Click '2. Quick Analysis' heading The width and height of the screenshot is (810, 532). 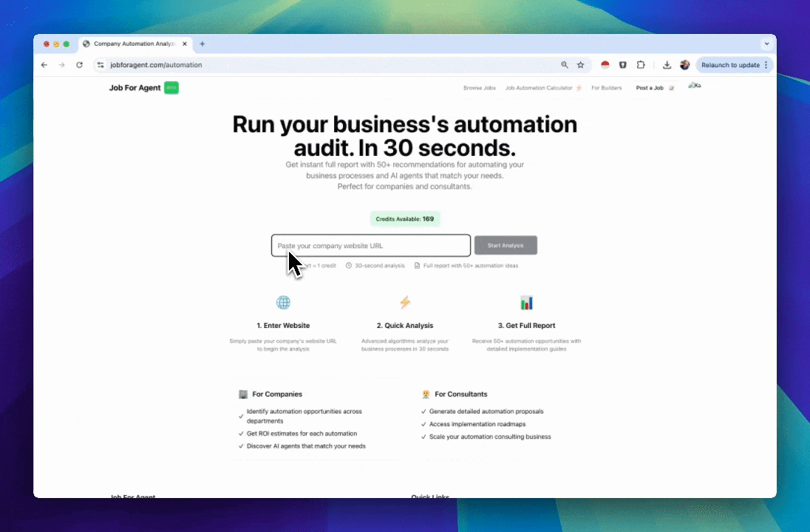pos(405,325)
